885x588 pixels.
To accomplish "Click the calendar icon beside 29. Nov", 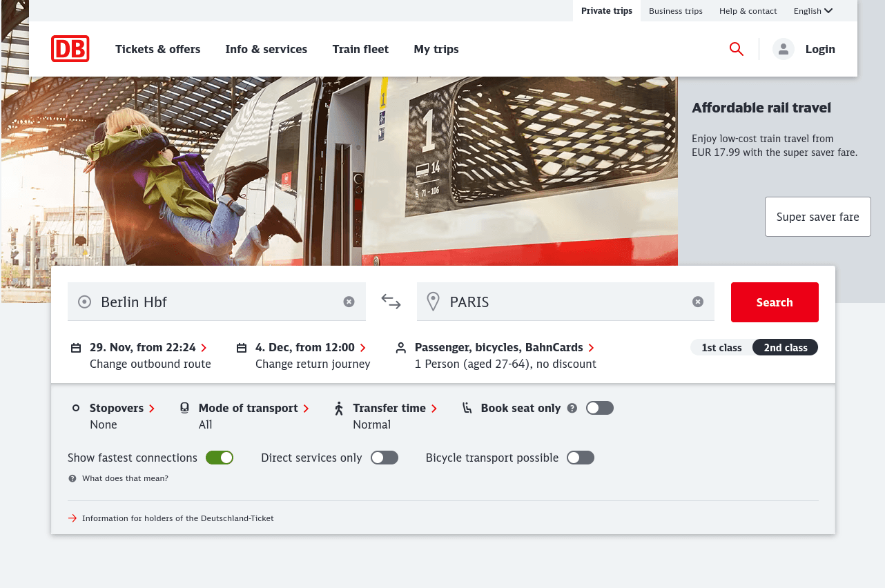I will (77, 347).
